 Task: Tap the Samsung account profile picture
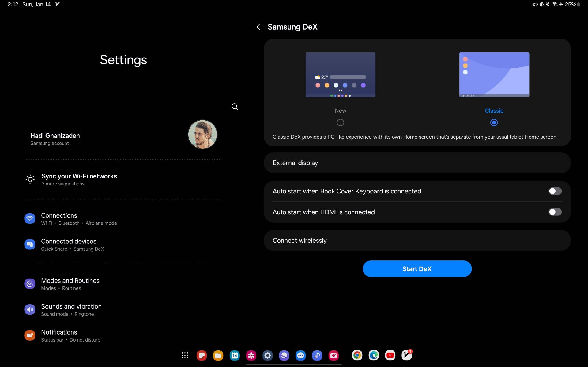point(202,134)
